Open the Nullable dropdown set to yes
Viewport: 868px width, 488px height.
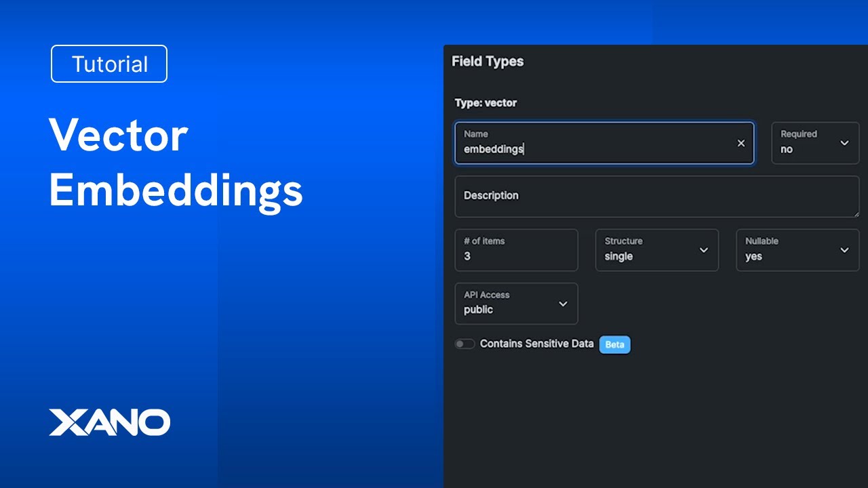point(797,250)
